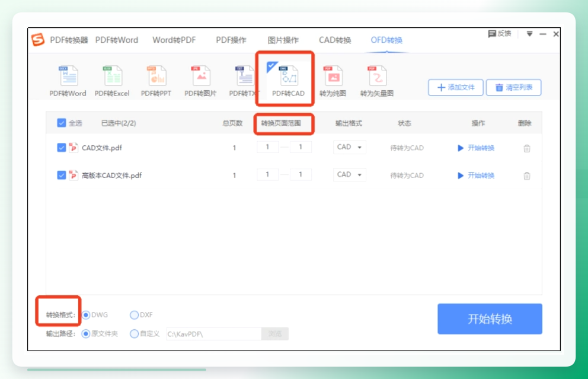The height and width of the screenshot is (379, 588).
Task: Click the file name 高版本CAD文件.pdf
Action: tap(112, 175)
